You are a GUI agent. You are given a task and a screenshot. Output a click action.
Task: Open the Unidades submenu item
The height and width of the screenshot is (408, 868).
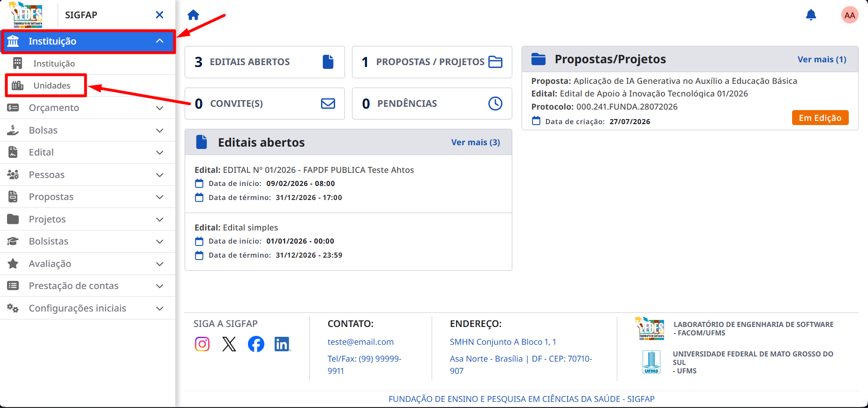tap(52, 86)
